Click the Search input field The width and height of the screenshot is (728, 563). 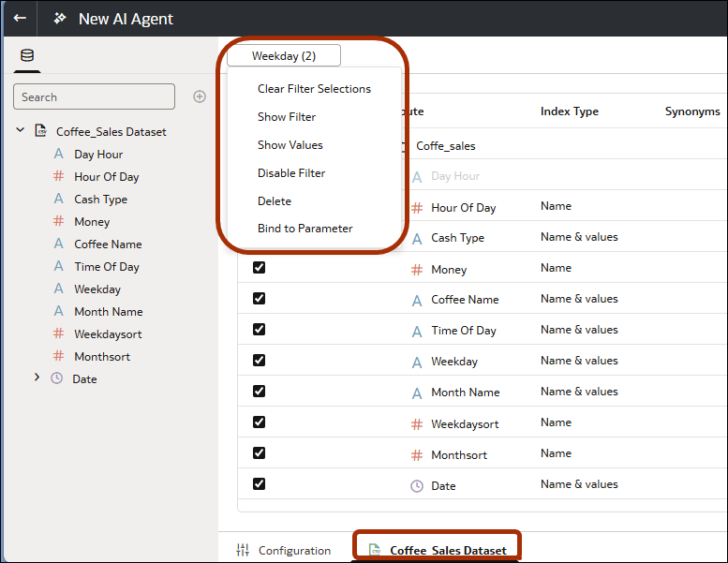point(95,96)
